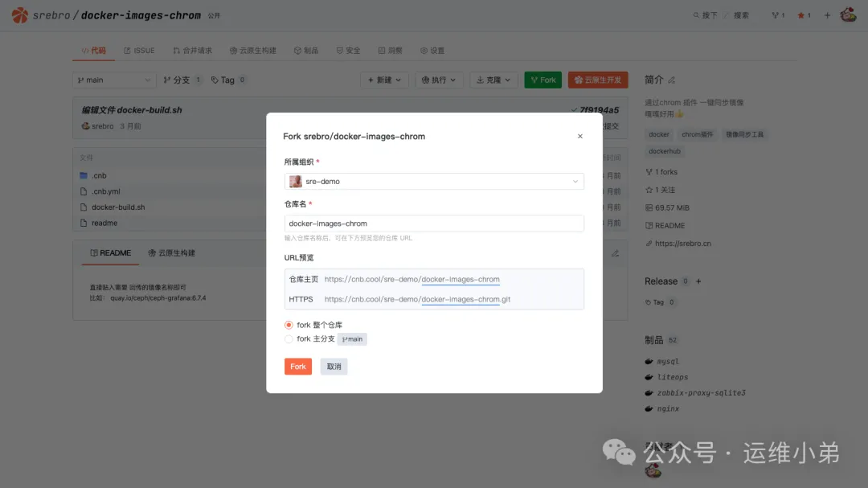This screenshot has width=868, height=488.
Task: Switch to the 代码 tab
Action: tap(93, 51)
